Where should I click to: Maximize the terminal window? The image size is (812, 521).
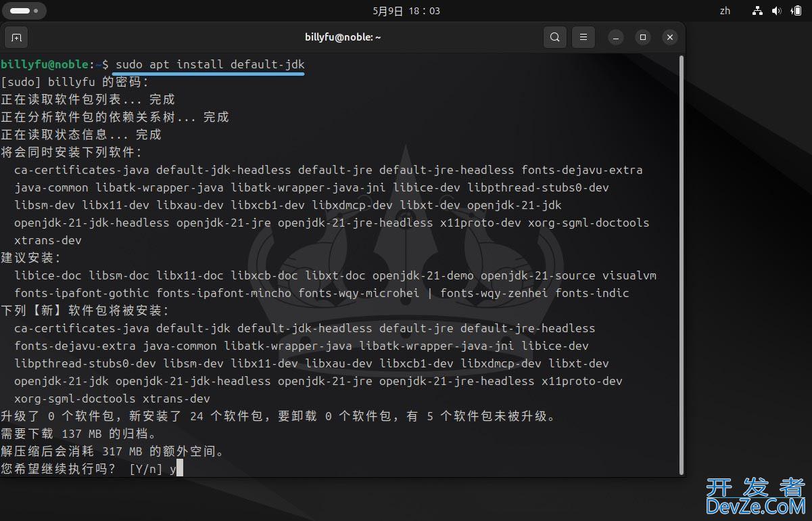(643, 37)
